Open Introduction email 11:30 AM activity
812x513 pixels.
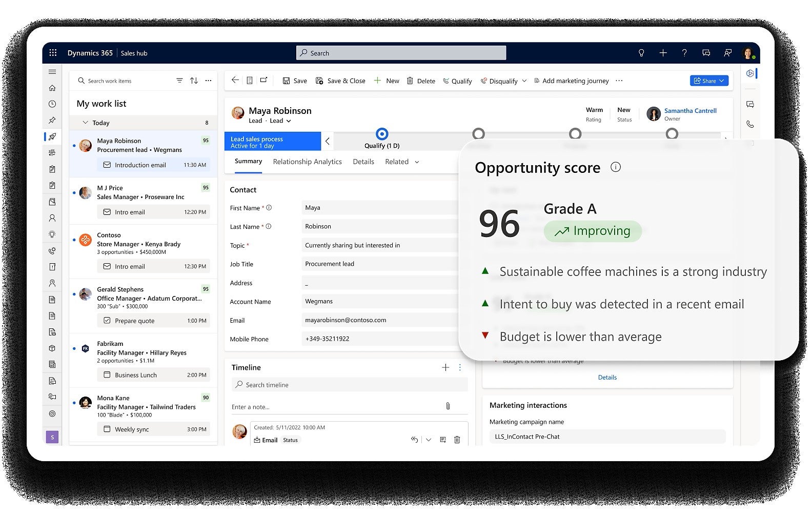(x=154, y=165)
